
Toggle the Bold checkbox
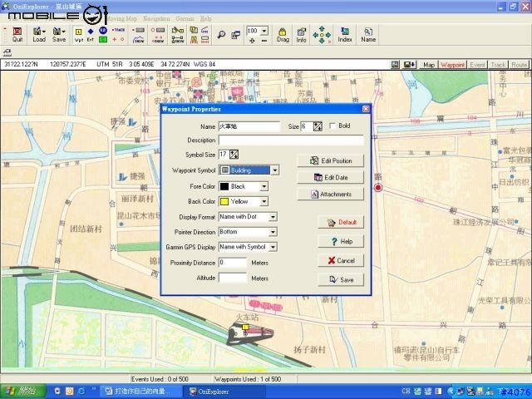(x=332, y=126)
